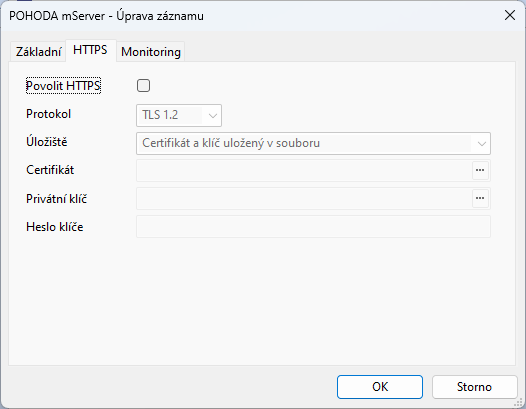
Task: Close the Úprava záznamu dialog window
Action: coord(510,15)
